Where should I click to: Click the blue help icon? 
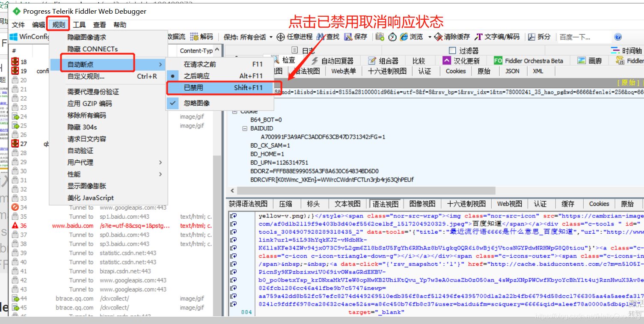(x=618, y=37)
